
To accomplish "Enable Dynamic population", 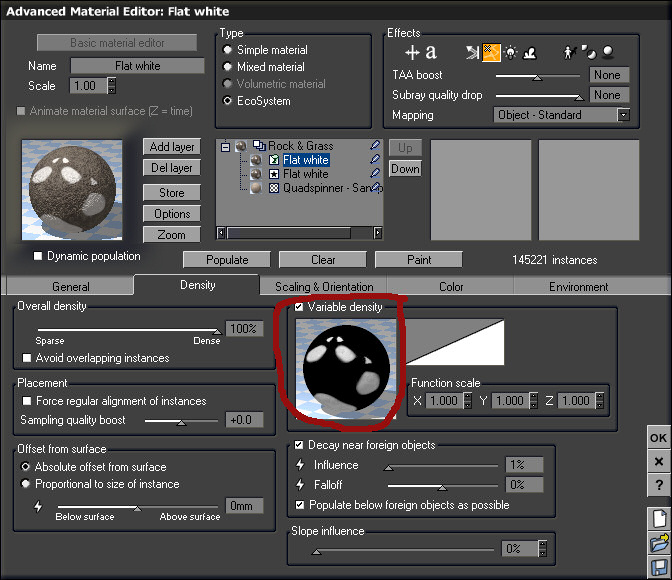I will pos(38,256).
